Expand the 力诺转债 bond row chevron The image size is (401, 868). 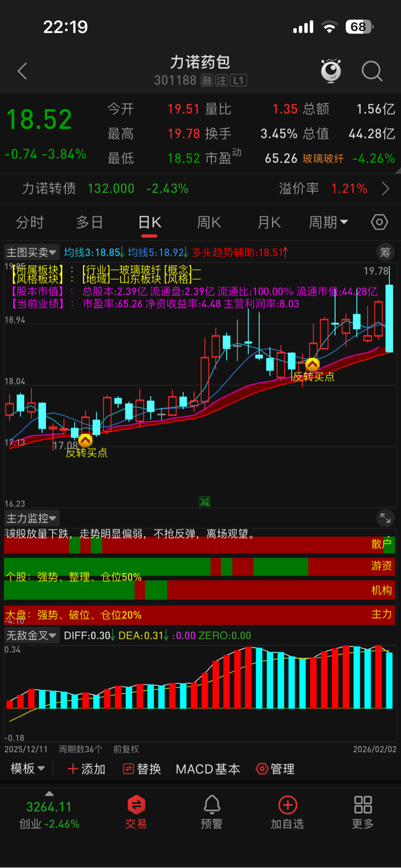coord(385,188)
